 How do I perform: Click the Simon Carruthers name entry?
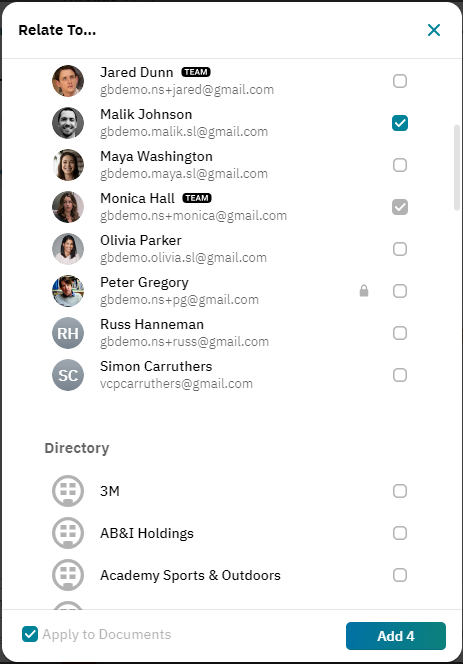(x=156, y=366)
